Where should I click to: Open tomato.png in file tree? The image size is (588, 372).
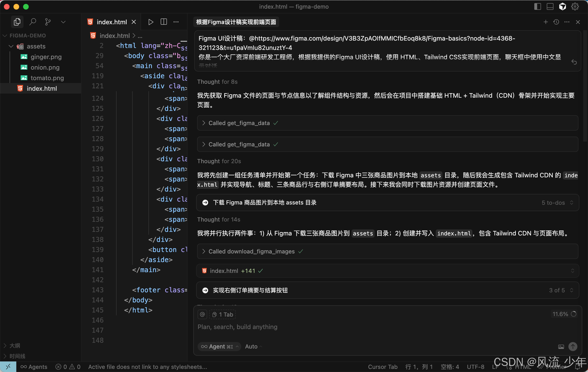pyautogui.click(x=47, y=78)
